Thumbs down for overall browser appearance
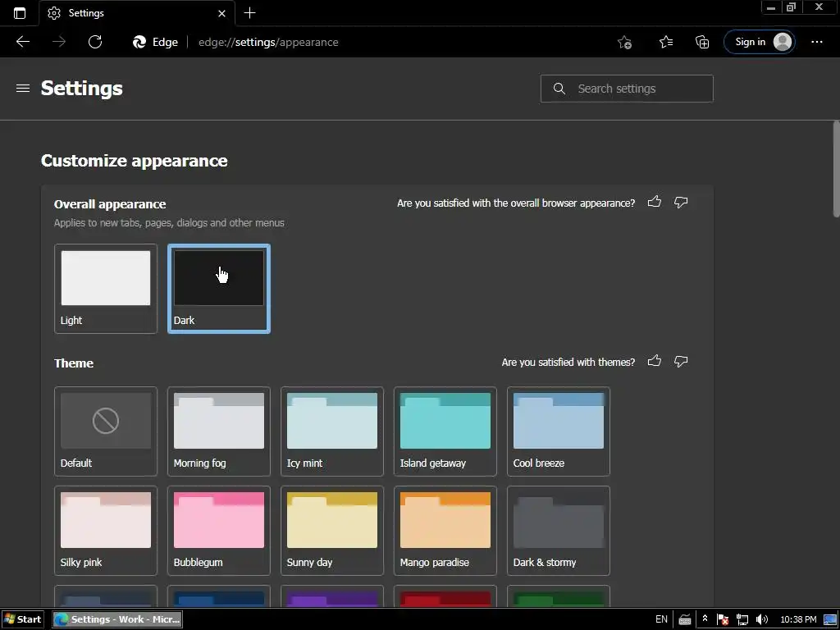The image size is (840, 630). (681, 202)
